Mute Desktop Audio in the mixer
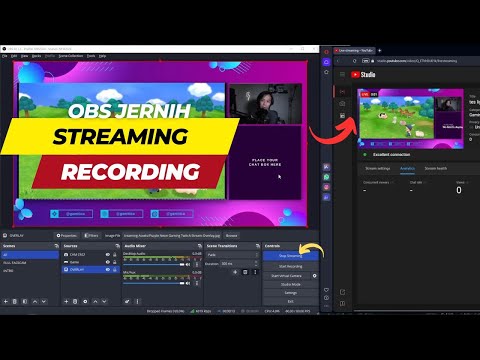Viewport: 480px width, 360px height. click(x=188, y=264)
